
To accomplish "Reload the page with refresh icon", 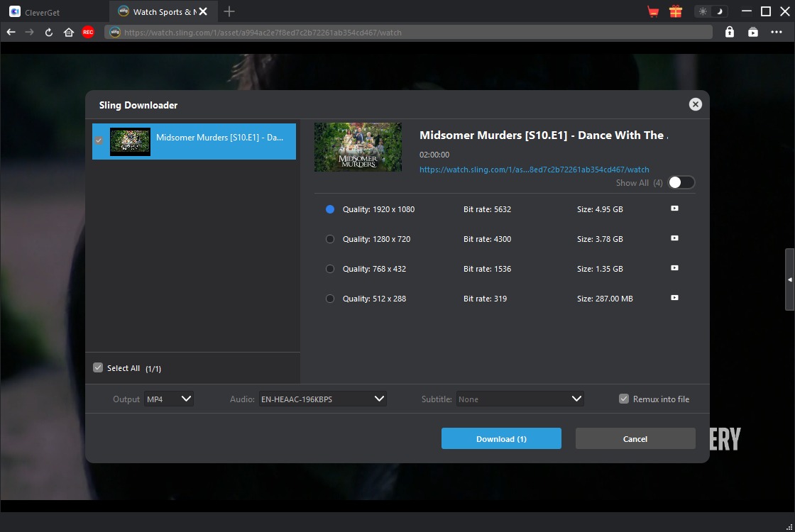I will click(x=49, y=32).
